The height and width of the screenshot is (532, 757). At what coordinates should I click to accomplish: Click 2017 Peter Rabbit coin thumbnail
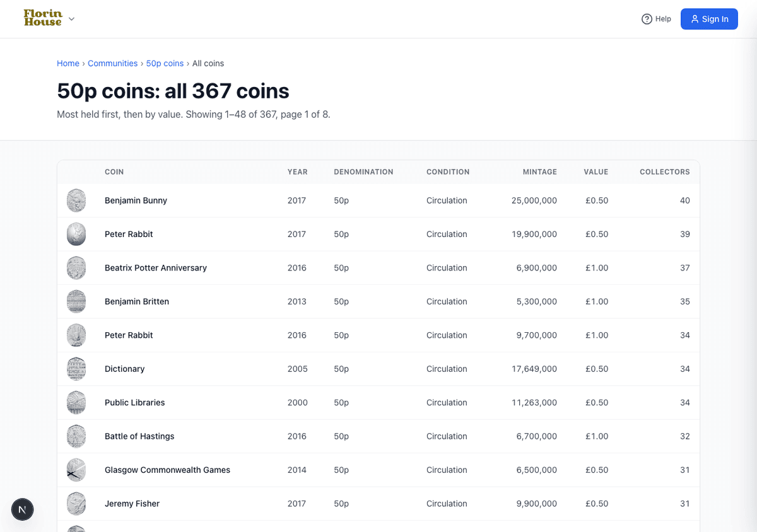[76, 234]
